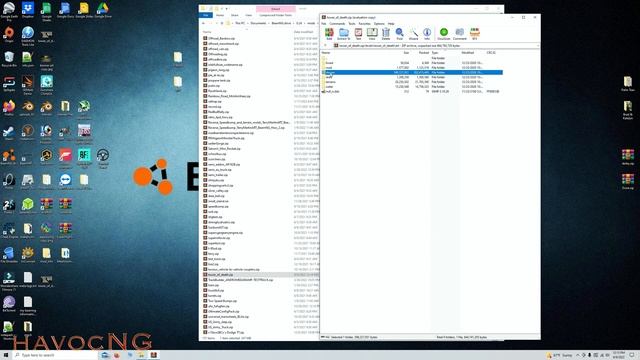Open the Favorites menu in WinRAR

coord(364,24)
